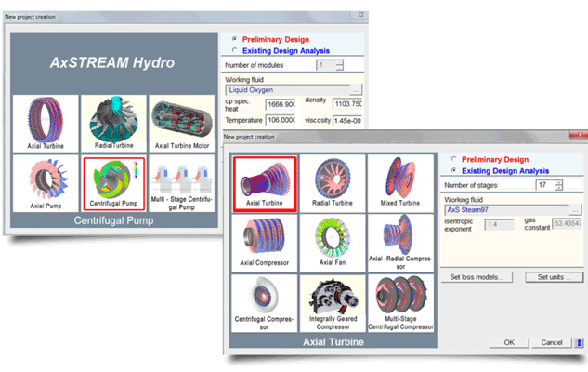Select Axial Turbine icon in AxSTREAM Hydro window

[46, 123]
